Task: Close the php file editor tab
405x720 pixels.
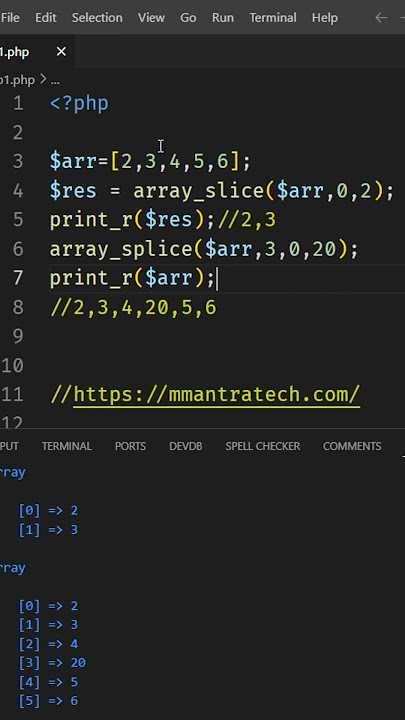Action: [61, 52]
